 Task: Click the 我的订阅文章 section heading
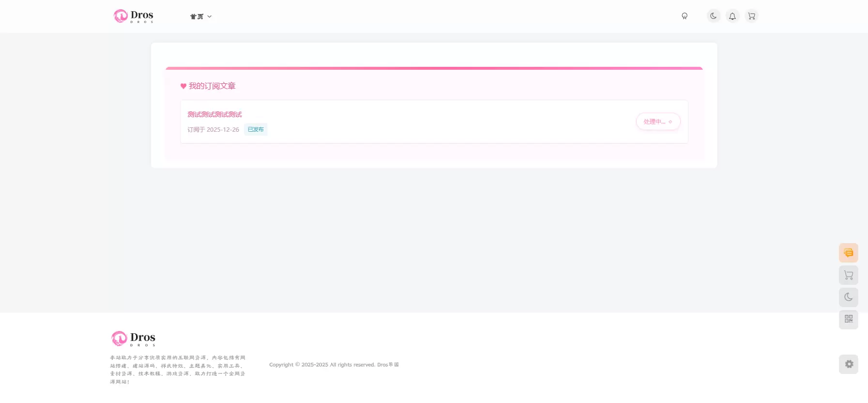click(x=212, y=86)
